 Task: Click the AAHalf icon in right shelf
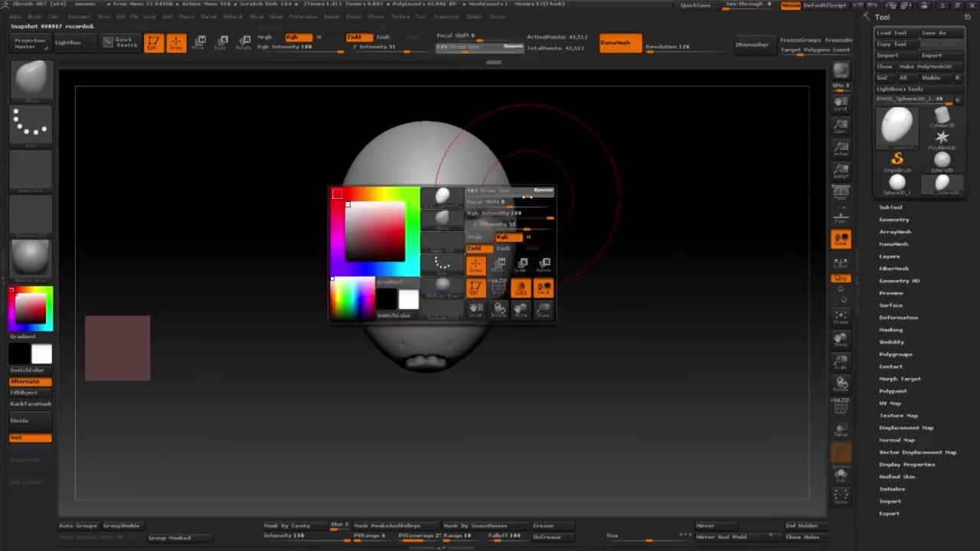(x=841, y=171)
